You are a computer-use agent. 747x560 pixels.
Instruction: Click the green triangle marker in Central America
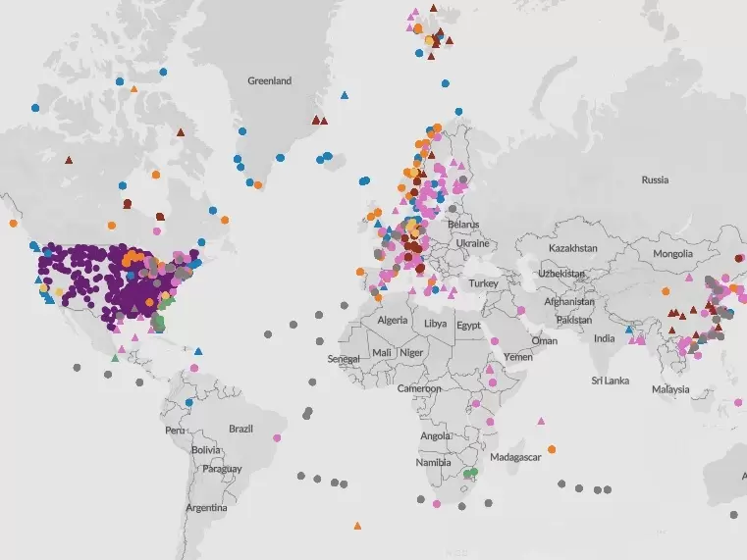(116, 358)
